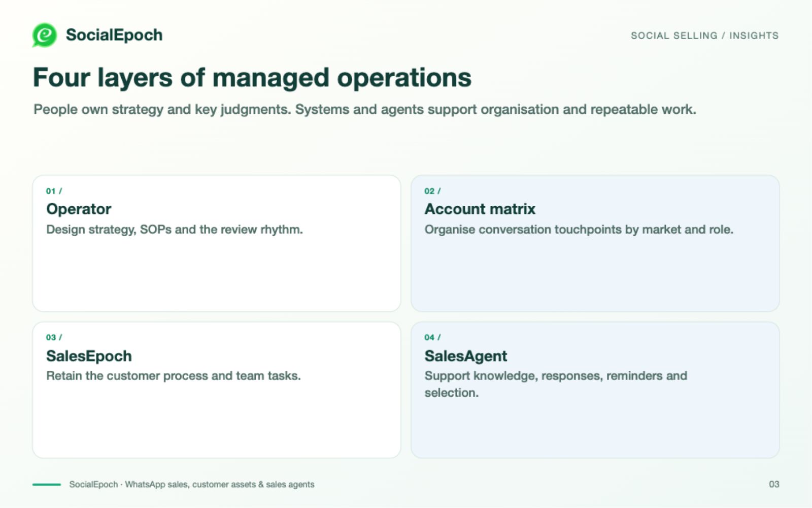This screenshot has width=812, height=508.
Task: Select the 'Account matrix' card heading
Action: click(x=480, y=209)
